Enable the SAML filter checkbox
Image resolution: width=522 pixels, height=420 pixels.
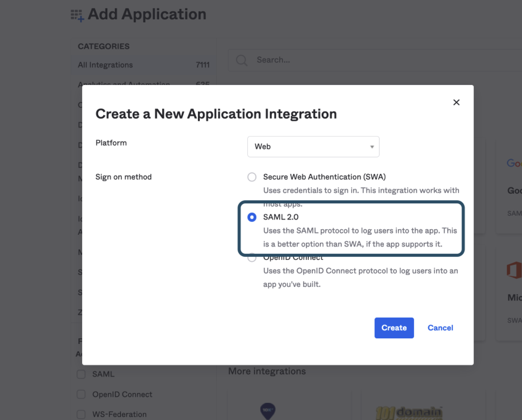pos(81,374)
